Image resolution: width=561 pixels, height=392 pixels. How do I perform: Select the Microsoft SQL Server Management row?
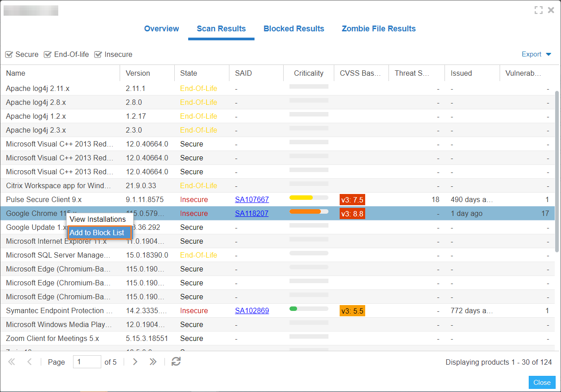[277, 255]
